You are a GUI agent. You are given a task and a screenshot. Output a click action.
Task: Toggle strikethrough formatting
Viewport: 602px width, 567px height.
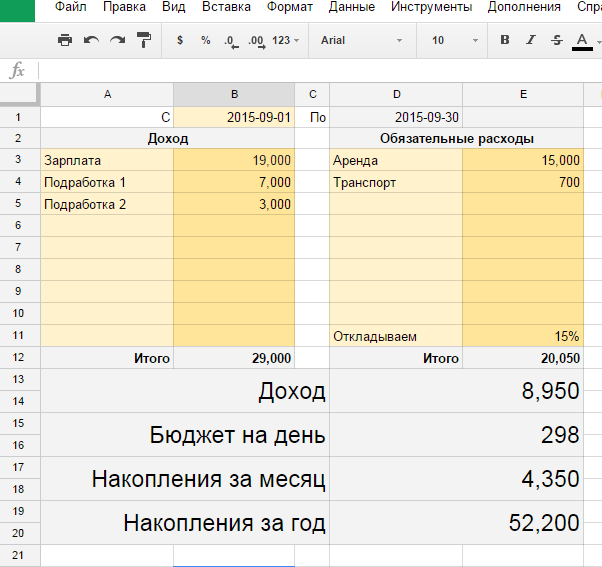557,40
